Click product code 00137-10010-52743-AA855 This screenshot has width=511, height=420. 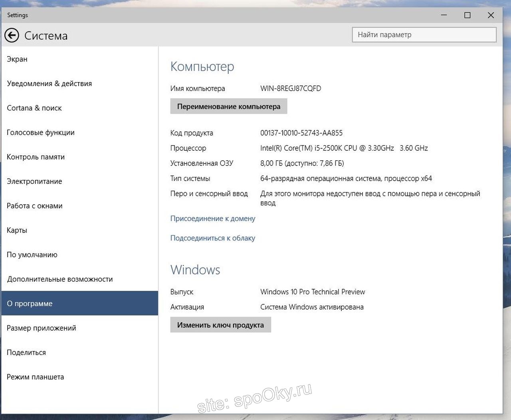[301, 133]
